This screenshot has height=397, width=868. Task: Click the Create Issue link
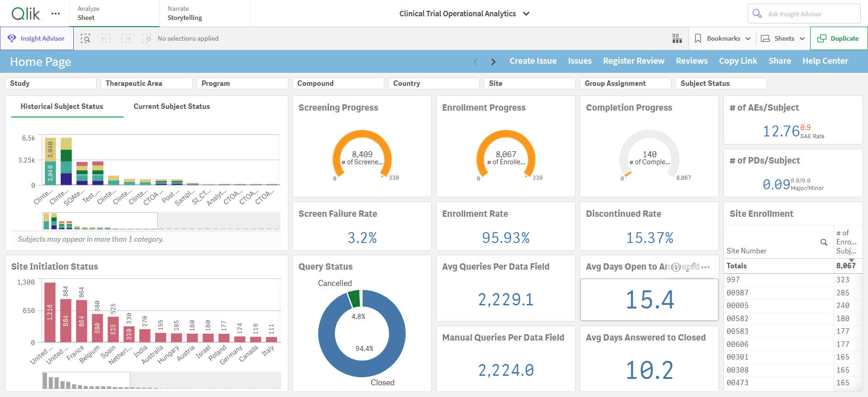(533, 61)
